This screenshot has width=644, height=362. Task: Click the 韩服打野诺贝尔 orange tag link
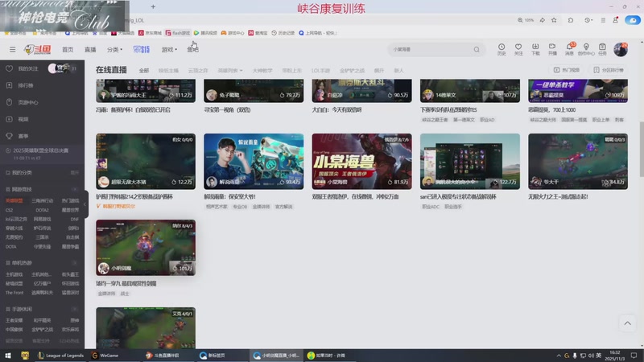[x=115, y=206]
